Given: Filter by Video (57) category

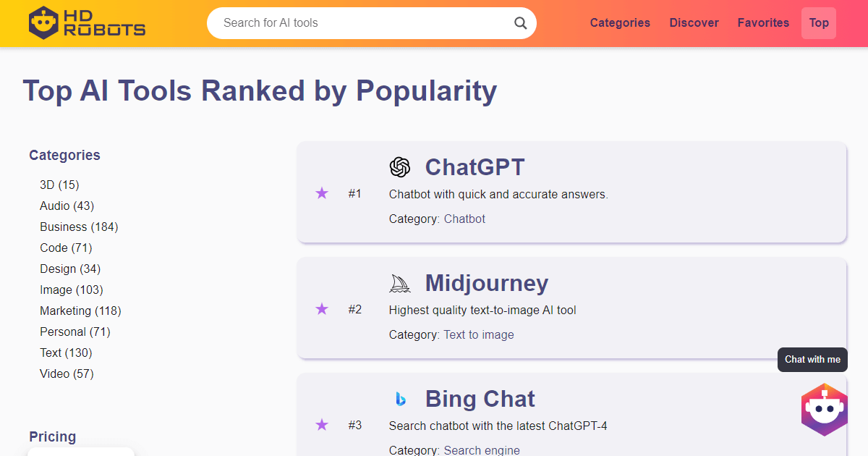Looking at the screenshot, I should 67,373.
